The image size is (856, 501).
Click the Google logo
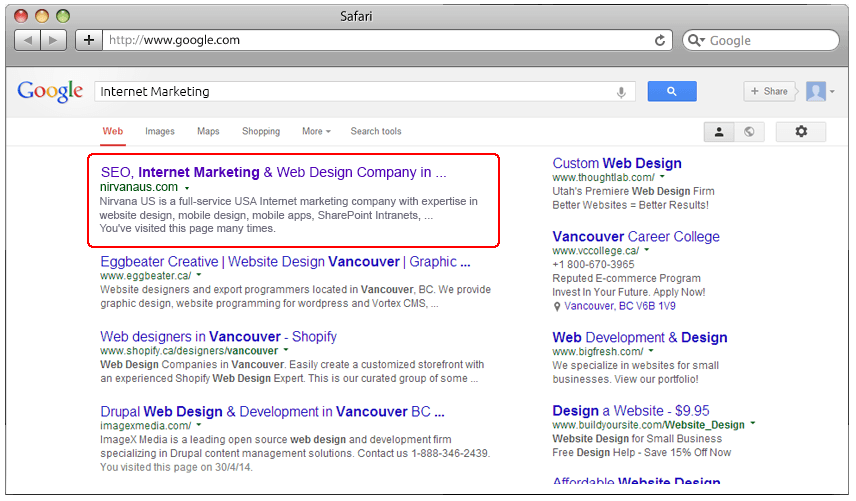[x=50, y=92]
